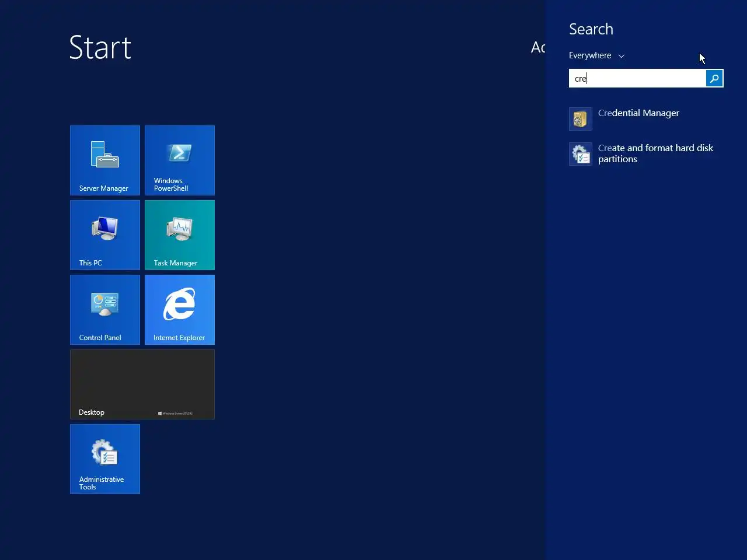Select the Credential Manager search result
The image size is (747, 560).
point(646,119)
